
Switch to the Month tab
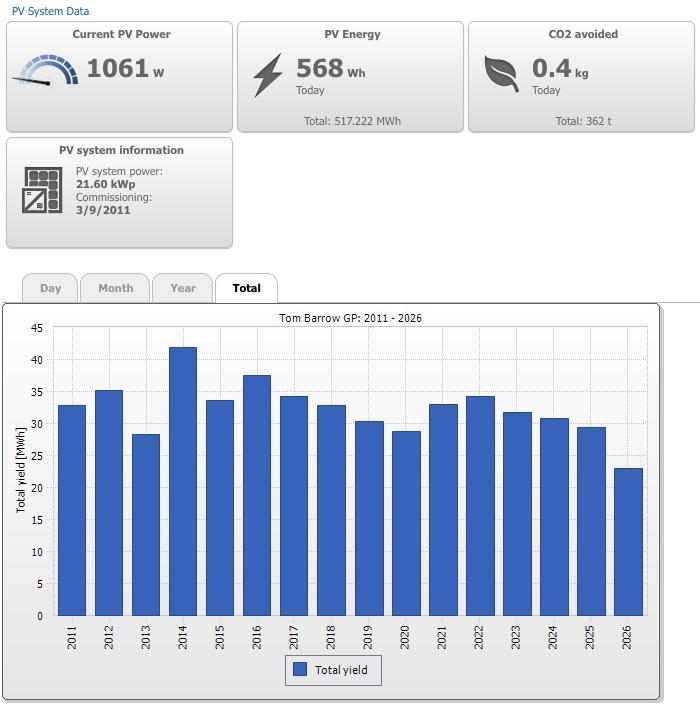115,288
